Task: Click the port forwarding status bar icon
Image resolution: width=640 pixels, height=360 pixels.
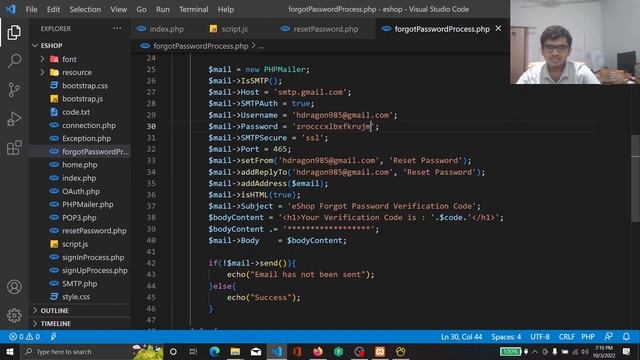Action: pos(53,337)
